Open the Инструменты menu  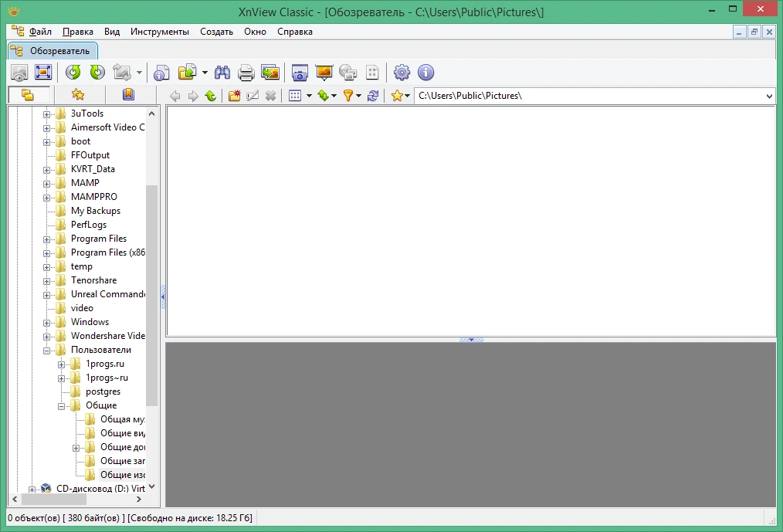tap(160, 32)
